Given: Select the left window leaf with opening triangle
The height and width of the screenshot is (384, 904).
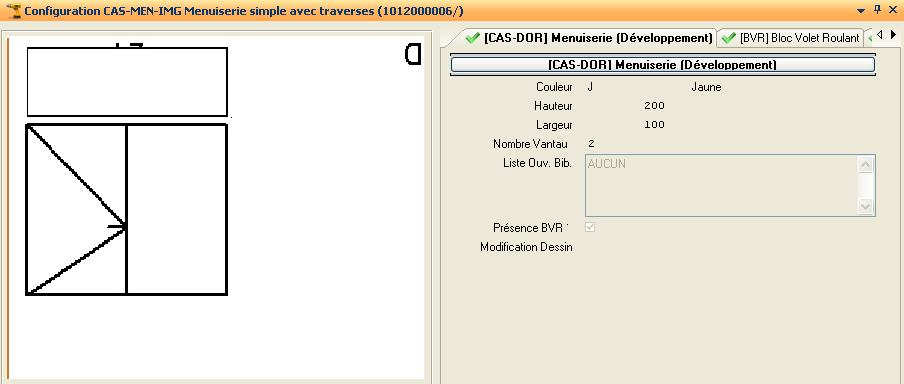Looking at the screenshot, I should coord(76,209).
